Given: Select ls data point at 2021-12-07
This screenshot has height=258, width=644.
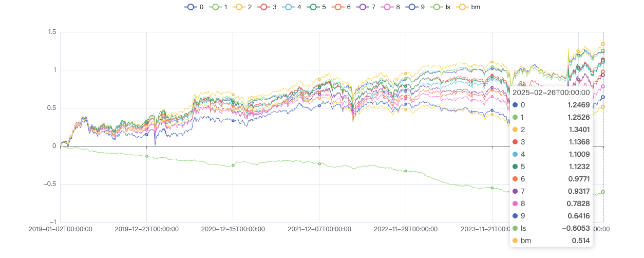Looking at the screenshot, I should pyautogui.click(x=319, y=163).
